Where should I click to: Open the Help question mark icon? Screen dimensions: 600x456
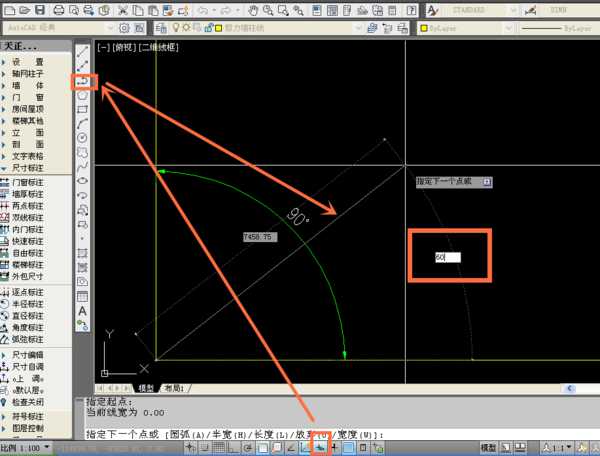[x=411, y=10]
